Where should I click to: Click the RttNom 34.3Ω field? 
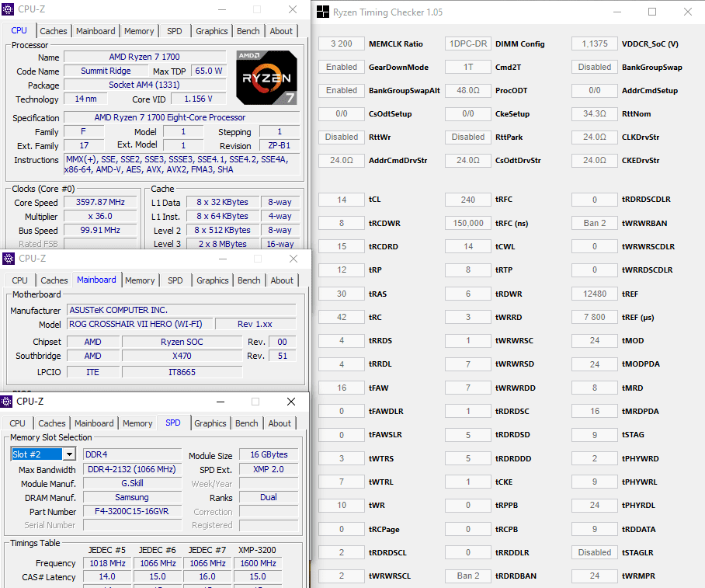[595, 114]
